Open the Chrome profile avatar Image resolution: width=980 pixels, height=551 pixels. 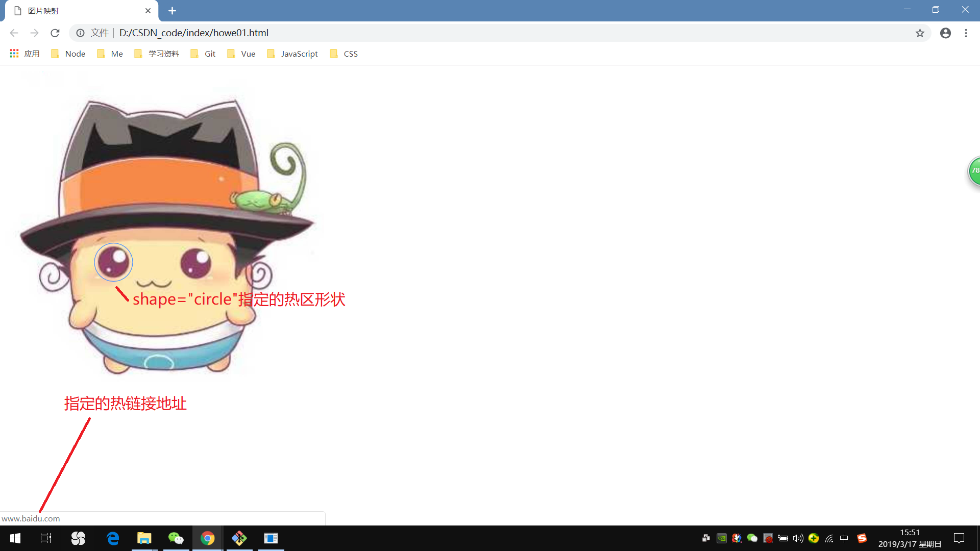946,33
